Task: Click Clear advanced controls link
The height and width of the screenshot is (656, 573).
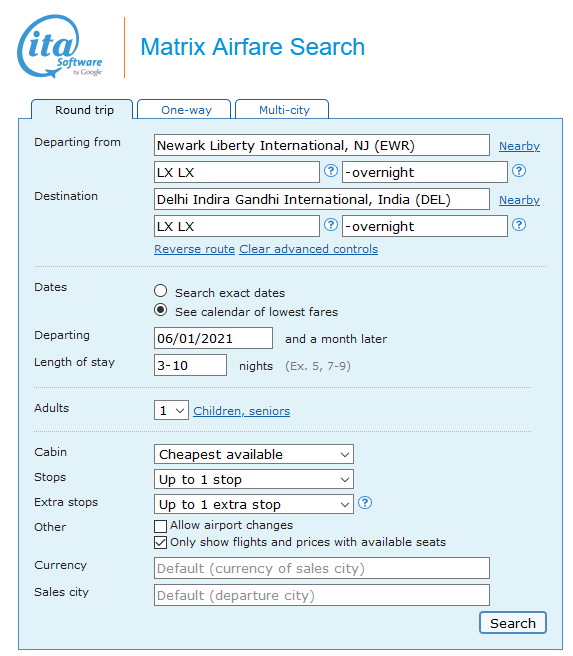Action: tap(309, 249)
